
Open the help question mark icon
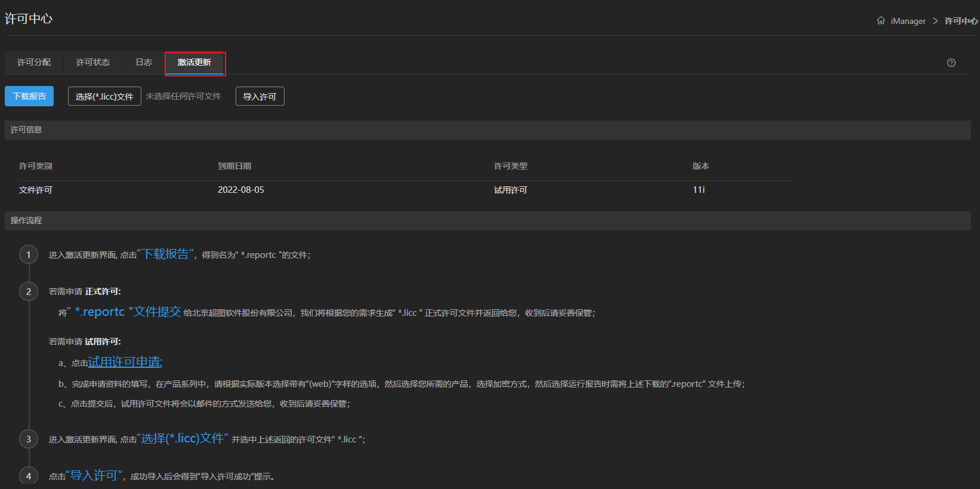951,63
